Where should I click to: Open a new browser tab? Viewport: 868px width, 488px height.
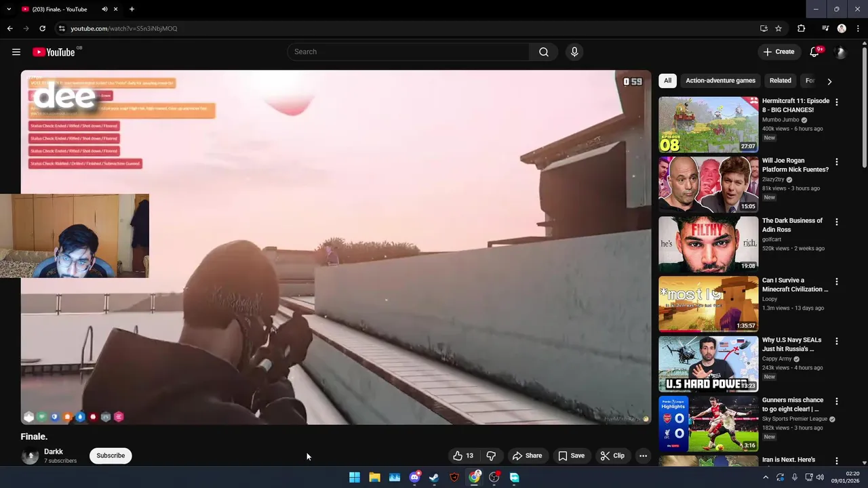tap(132, 9)
